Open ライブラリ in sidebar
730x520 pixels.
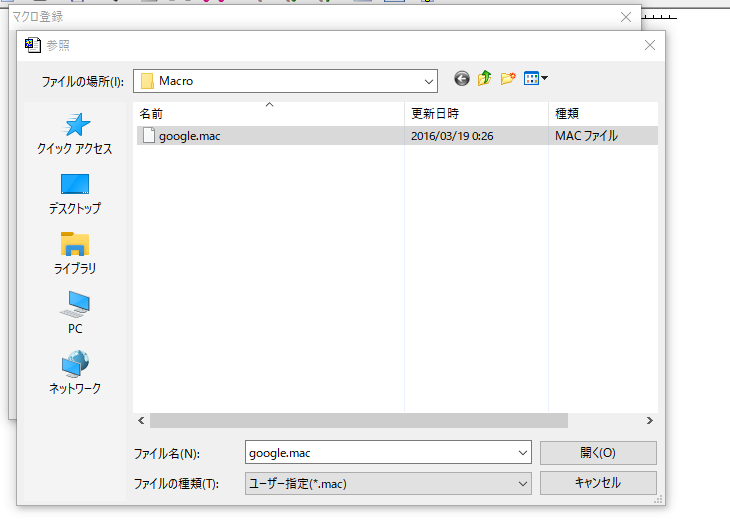click(x=75, y=254)
